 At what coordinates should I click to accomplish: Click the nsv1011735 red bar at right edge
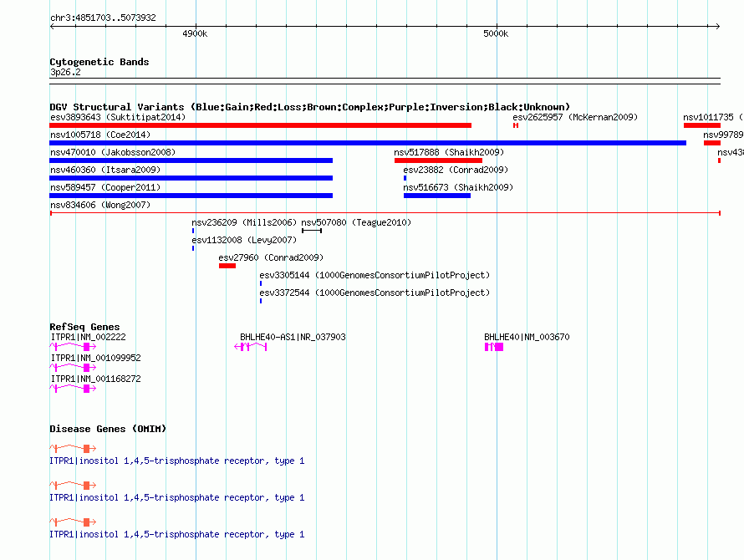701,125
